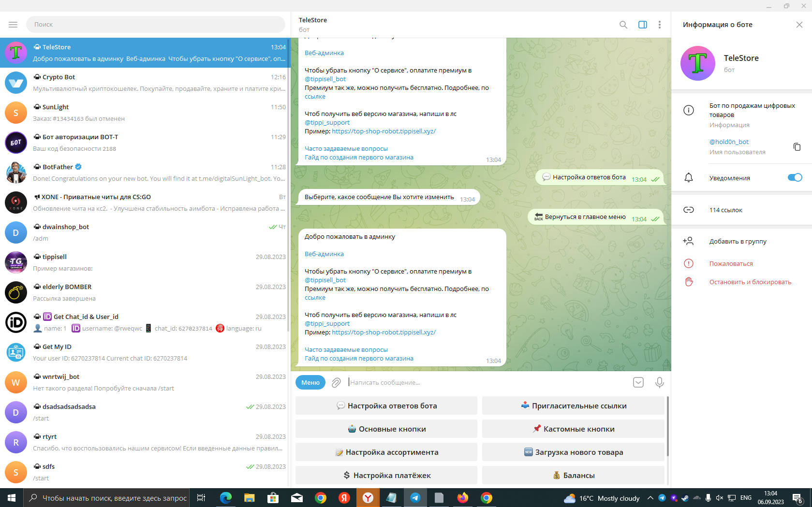Hide the bot keyboard with the chevron icon
Screen dimensions: 812x507
638,382
